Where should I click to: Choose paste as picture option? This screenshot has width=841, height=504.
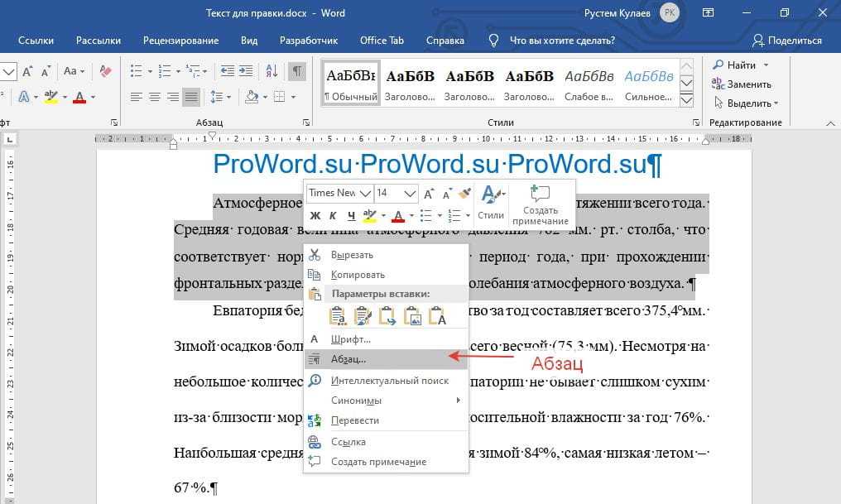(412, 315)
